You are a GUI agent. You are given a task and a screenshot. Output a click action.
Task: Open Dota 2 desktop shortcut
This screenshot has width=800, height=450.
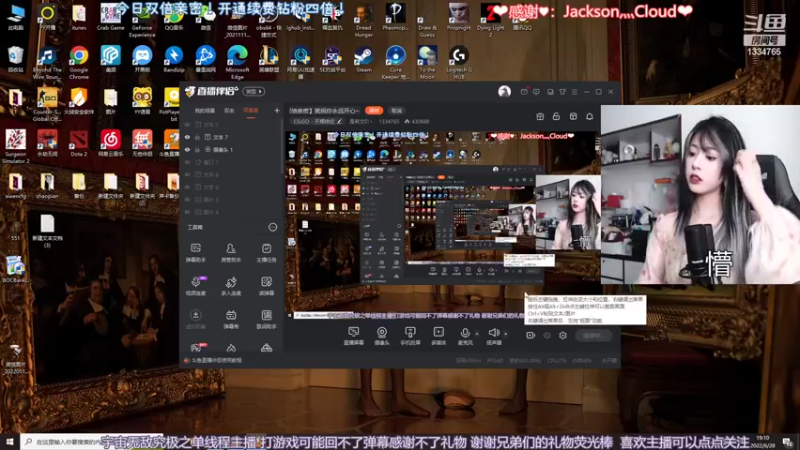coord(79,143)
